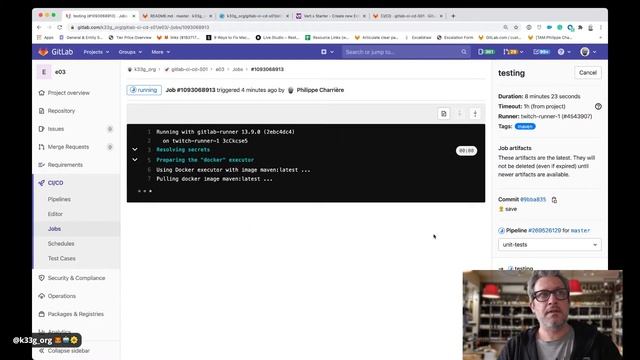Open Philippe Charrière's profile link
Viewport: 640px width, 360px height.
click(x=320, y=90)
